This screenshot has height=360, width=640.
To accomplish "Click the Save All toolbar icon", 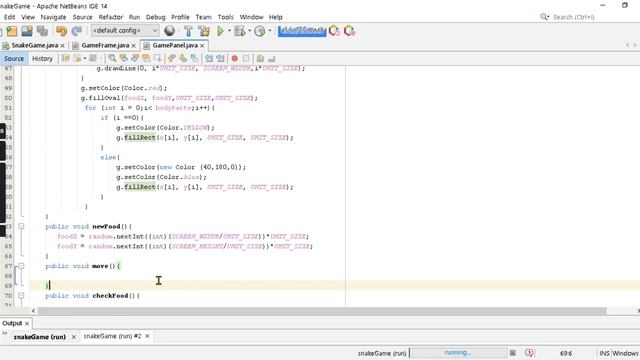I will [42, 31].
